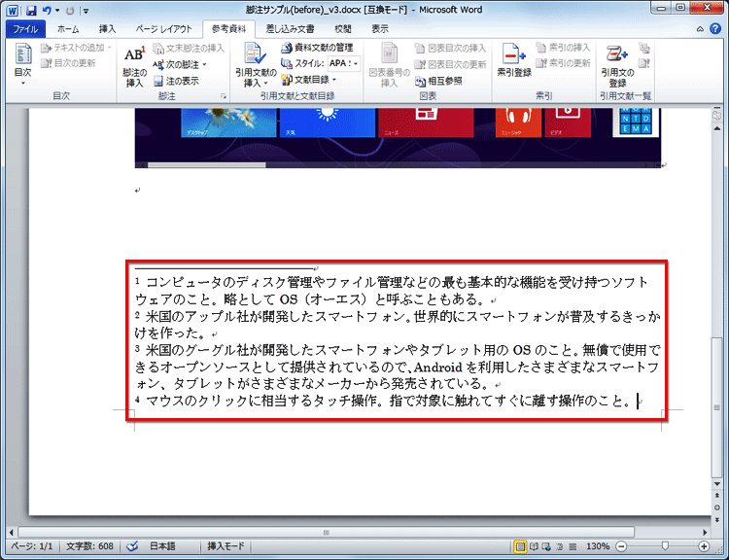The height and width of the screenshot is (560, 729).
Task: Click insert table of authorities icon
Action: 643,48
